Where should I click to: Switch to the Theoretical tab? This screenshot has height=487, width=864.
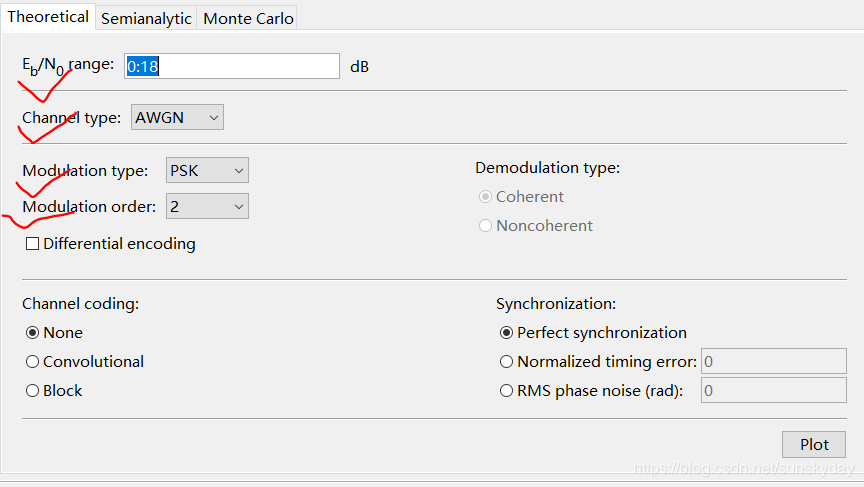(x=48, y=17)
